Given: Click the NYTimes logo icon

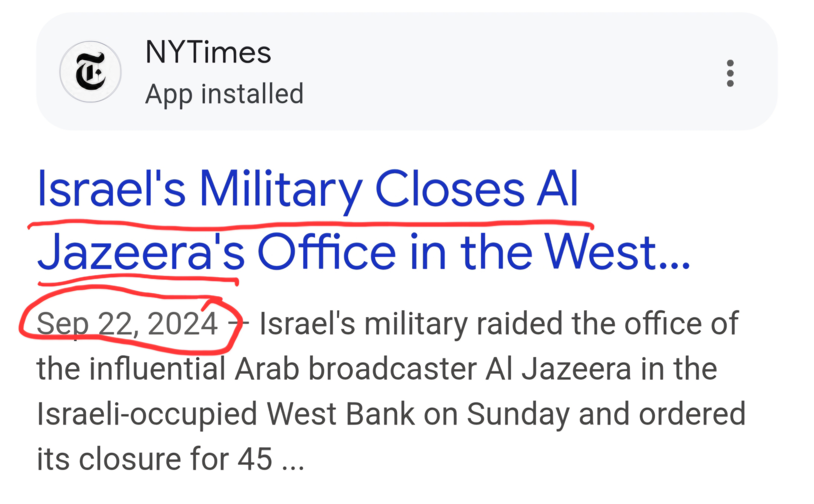Looking at the screenshot, I should (x=90, y=72).
